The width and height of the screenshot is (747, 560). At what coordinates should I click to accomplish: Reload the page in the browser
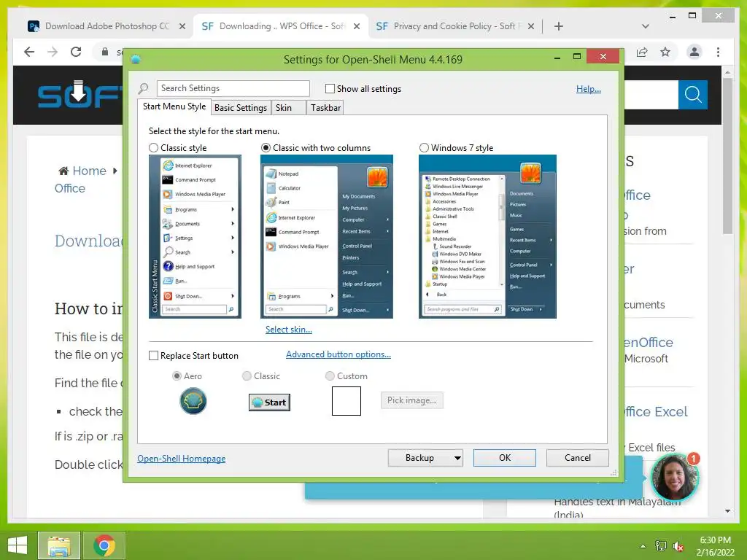tap(76, 52)
